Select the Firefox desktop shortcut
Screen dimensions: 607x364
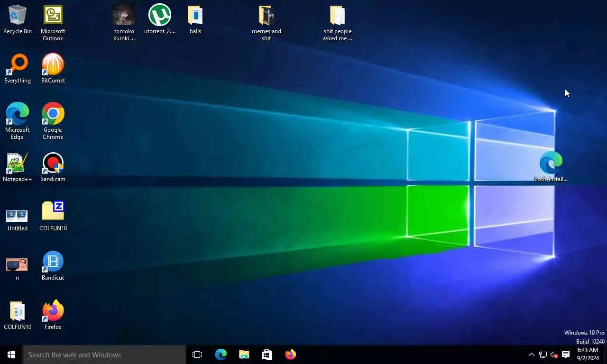[53, 316]
